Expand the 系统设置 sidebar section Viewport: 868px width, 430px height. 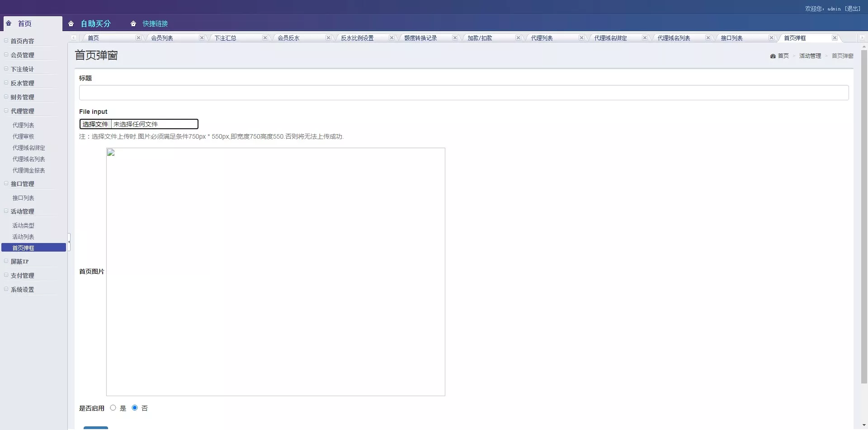6,289
